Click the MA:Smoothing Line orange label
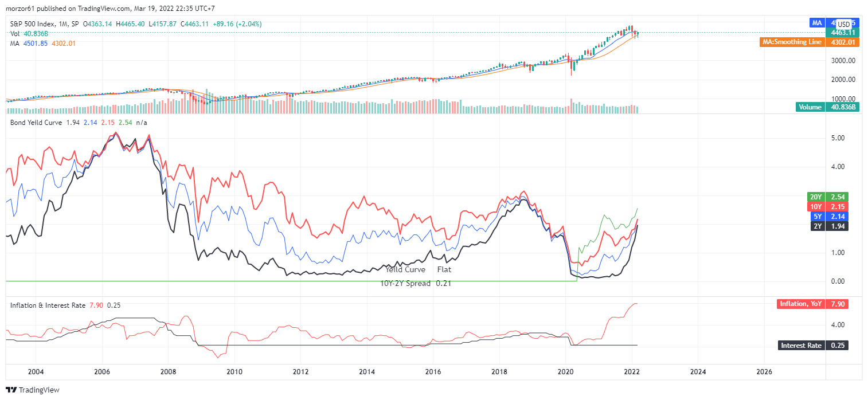 click(792, 42)
